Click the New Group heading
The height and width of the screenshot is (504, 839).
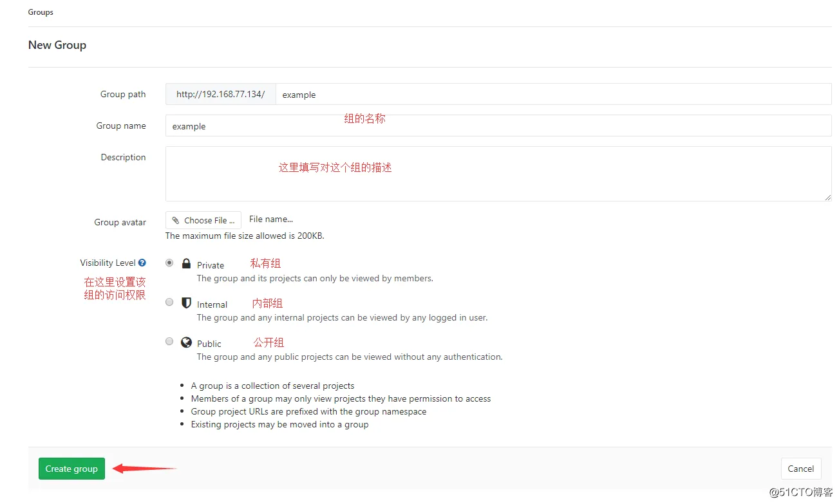coord(57,45)
